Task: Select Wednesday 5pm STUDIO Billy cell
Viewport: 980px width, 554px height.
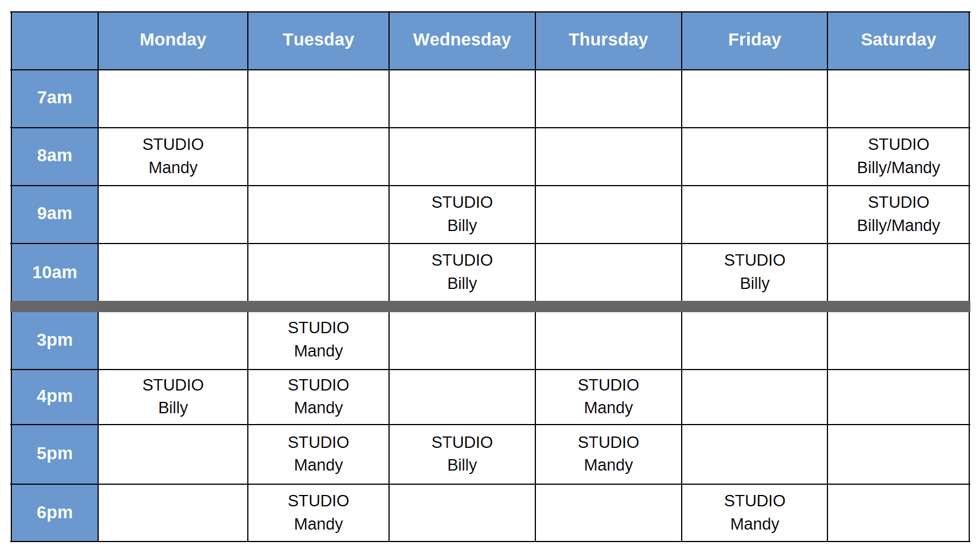Action: [x=462, y=454]
